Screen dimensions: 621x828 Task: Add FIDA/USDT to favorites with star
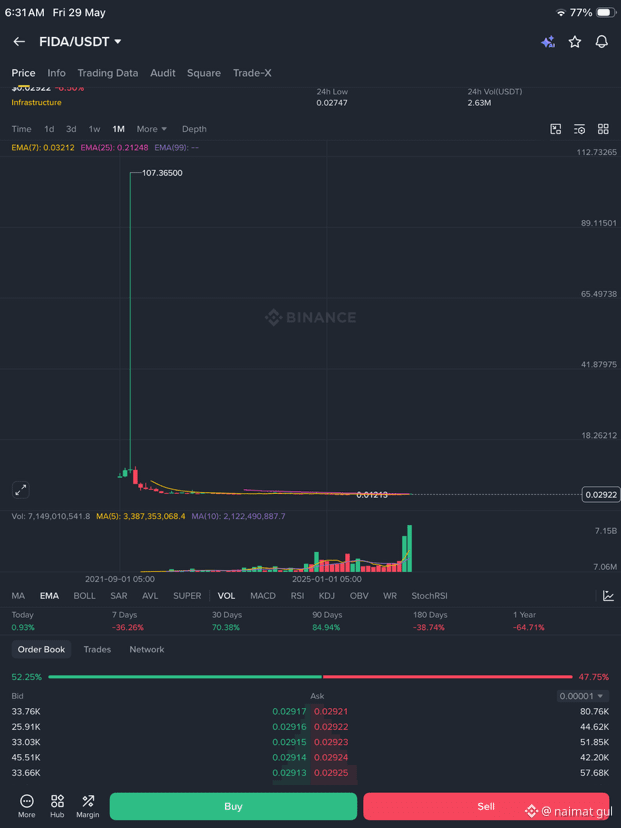pos(575,42)
